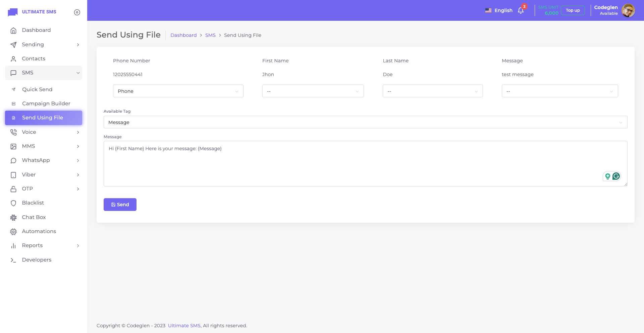Screen dimensions: 644x333
Task: Expand the Reports submenu chevron
Action: pyautogui.click(x=78, y=246)
